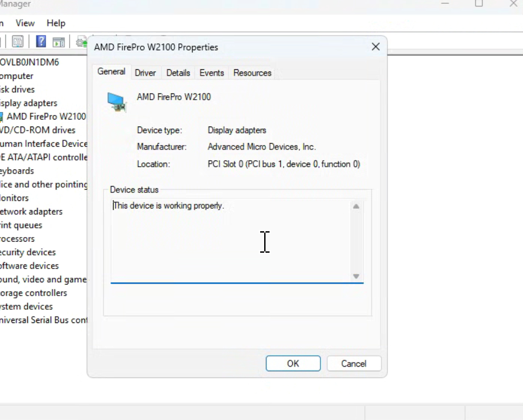Maximize the Device Manager window
Image resolution: width=523 pixels, height=420 pixels.
[479, 4]
